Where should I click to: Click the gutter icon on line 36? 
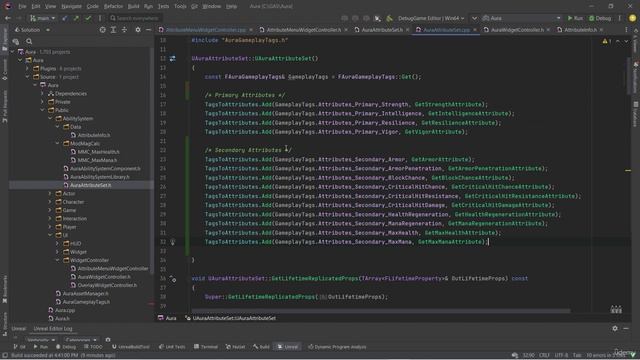click(x=173, y=279)
